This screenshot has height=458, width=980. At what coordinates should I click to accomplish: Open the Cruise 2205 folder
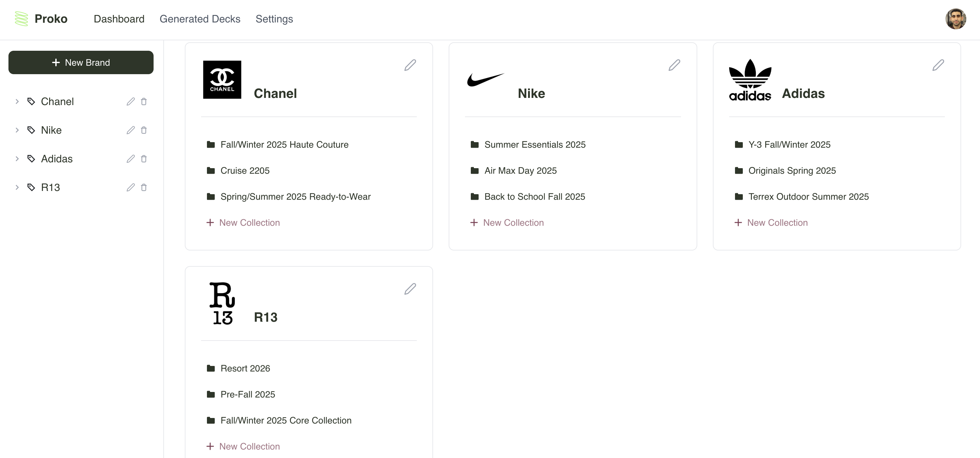point(245,170)
